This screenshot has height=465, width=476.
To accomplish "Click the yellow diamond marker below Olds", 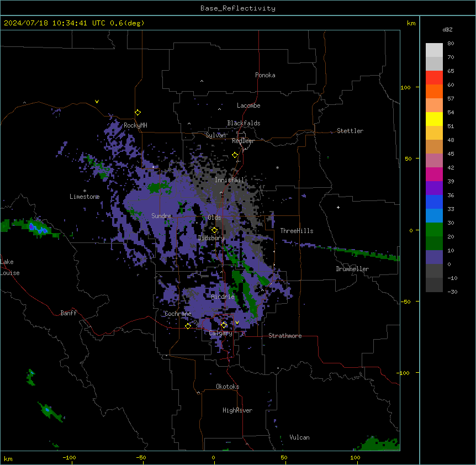I will [x=214, y=230].
